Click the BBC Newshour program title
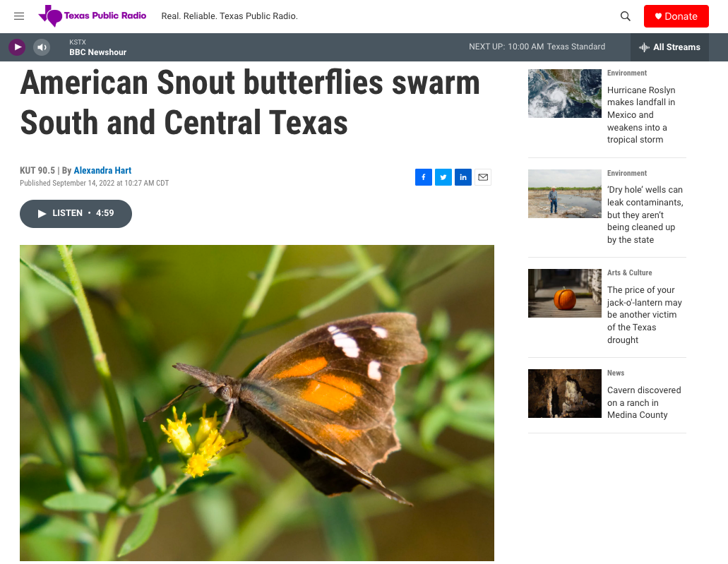 pos(98,52)
